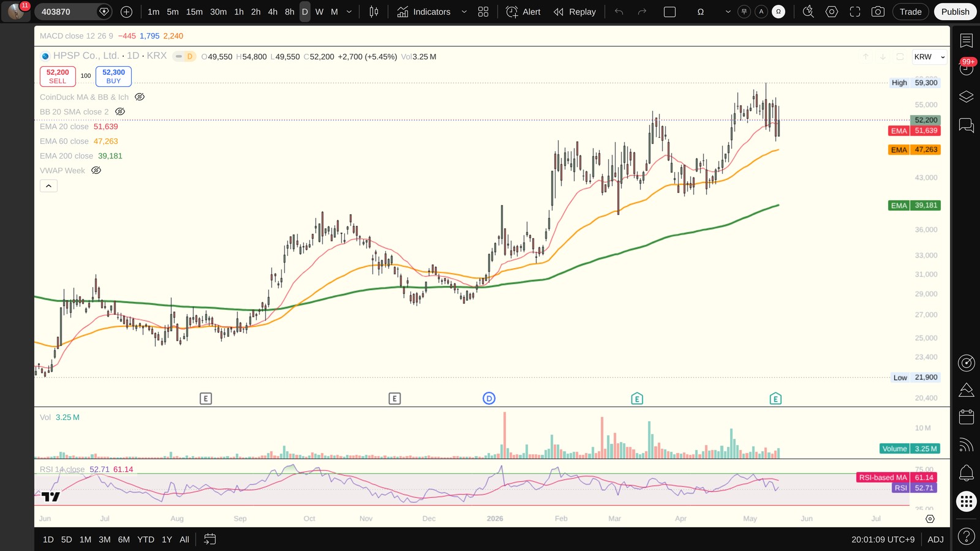This screenshot has width=980, height=551.
Task: Open the watchlist panel icon
Action: coord(966,40)
